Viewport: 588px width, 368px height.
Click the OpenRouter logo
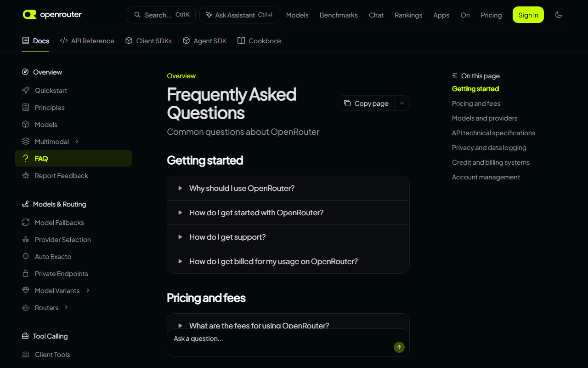(x=52, y=15)
